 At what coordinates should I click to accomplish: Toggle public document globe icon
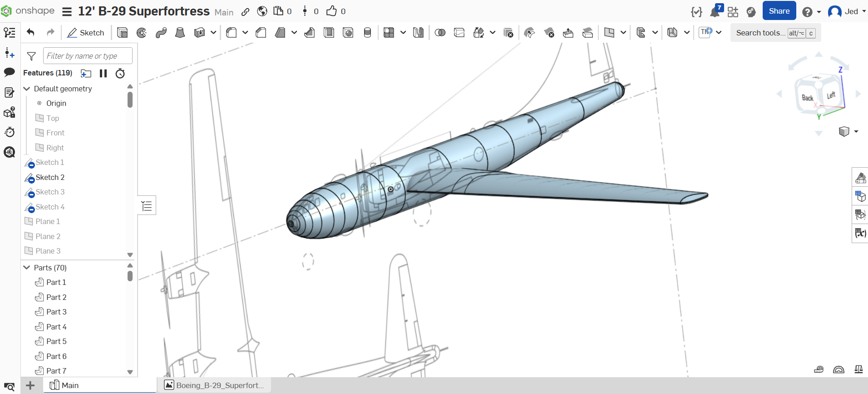(x=262, y=11)
